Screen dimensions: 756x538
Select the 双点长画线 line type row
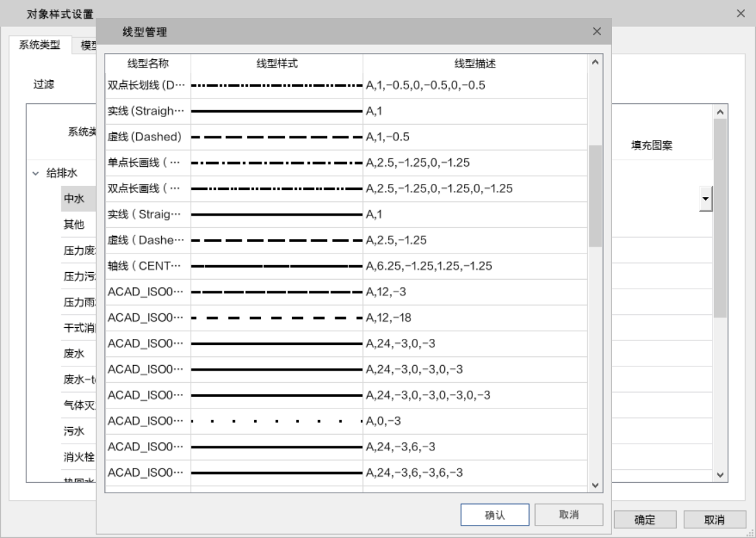(346, 189)
